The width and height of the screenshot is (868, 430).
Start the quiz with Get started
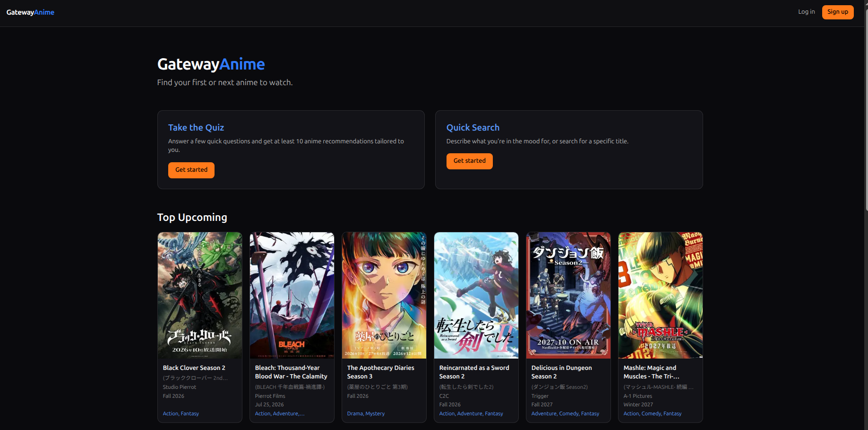coord(191,170)
